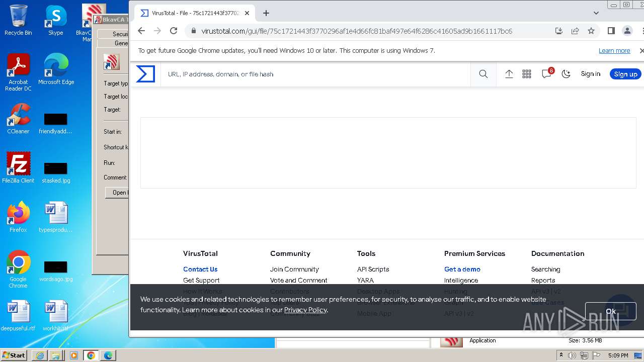The image size is (644, 362).
Task: Show hidden tray icons arrow
Action: coord(561,355)
